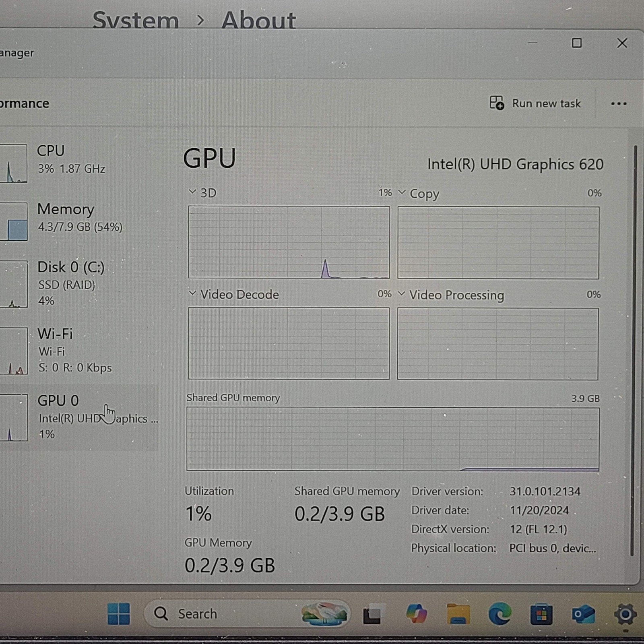Viewport: 644px width, 644px height.
Task: Open the Video Decode engine dropdown
Action: click(x=192, y=293)
